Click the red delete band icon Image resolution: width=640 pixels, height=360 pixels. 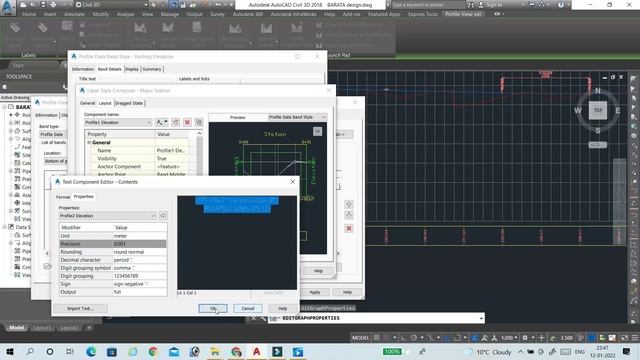click(349, 229)
